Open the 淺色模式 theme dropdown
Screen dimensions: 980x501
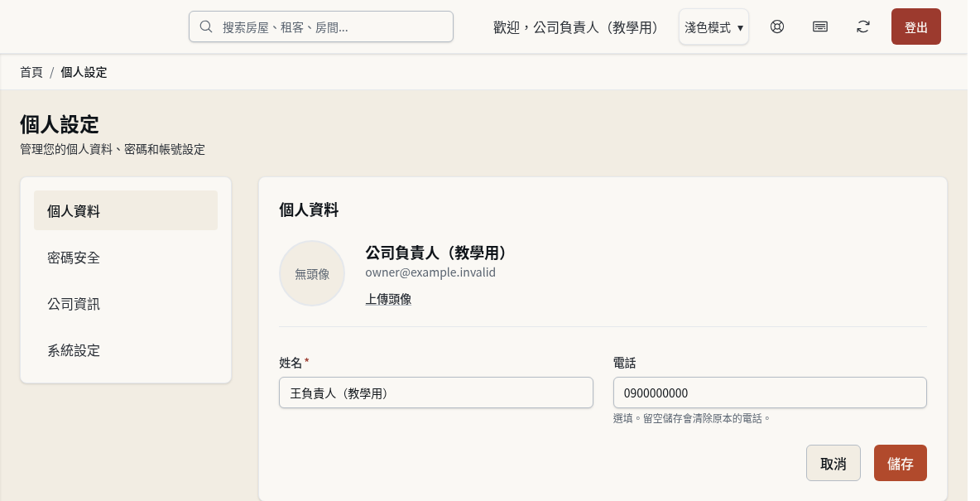pos(713,26)
